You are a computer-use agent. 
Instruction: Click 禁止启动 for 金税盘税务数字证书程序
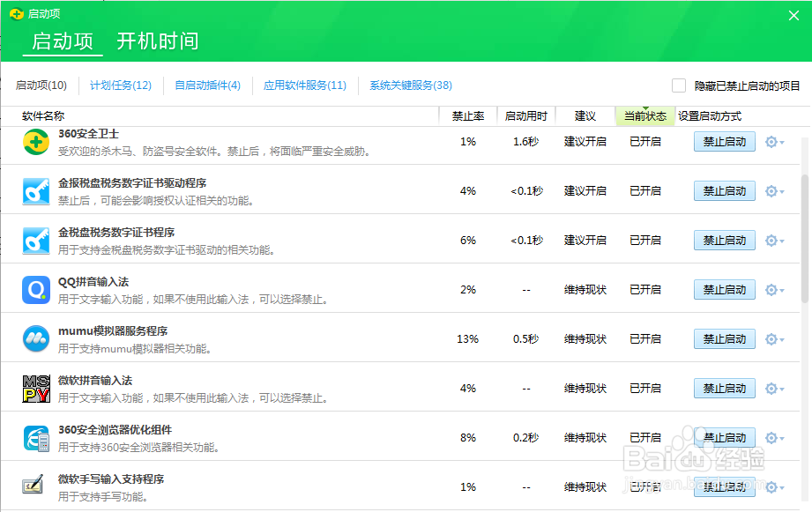coord(725,241)
